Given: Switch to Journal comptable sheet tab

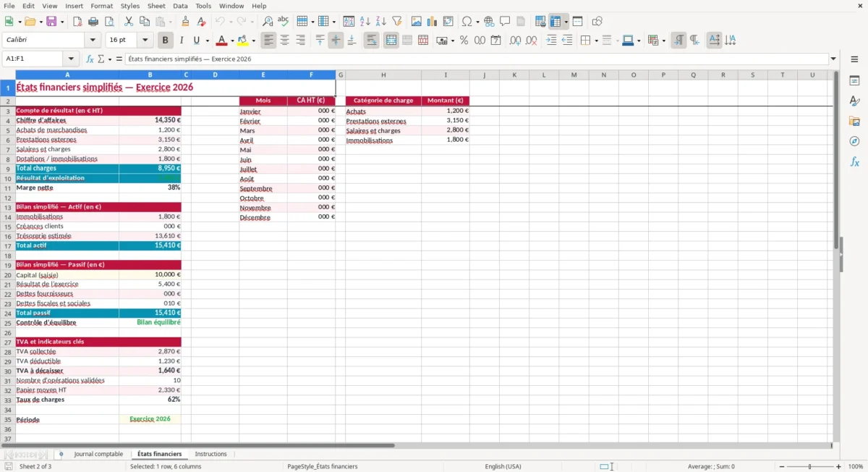Looking at the screenshot, I should tap(98, 454).
